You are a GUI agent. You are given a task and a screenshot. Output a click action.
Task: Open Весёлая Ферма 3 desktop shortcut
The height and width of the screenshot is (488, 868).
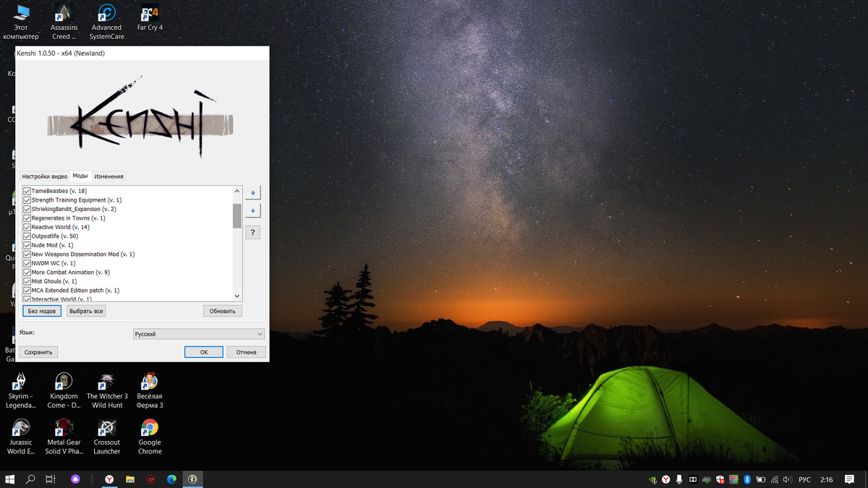pos(150,391)
